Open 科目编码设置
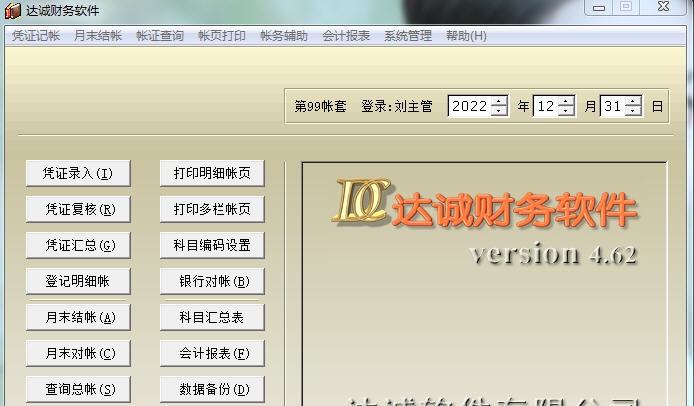 tap(212, 245)
